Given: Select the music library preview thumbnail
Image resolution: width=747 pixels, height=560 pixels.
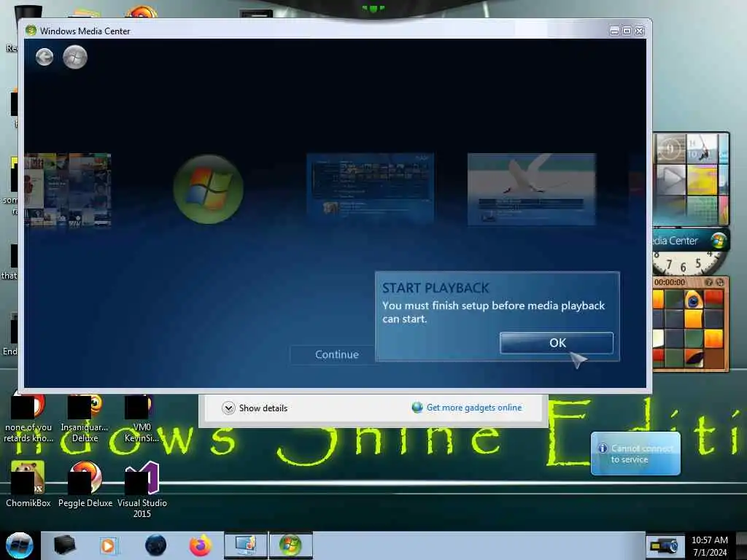Looking at the screenshot, I should [370, 189].
